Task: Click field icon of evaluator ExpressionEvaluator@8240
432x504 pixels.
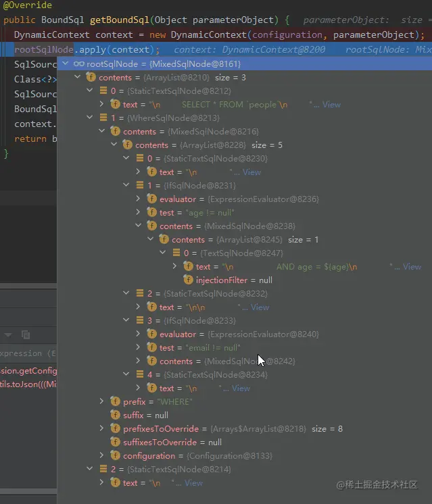Action: [x=152, y=334]
